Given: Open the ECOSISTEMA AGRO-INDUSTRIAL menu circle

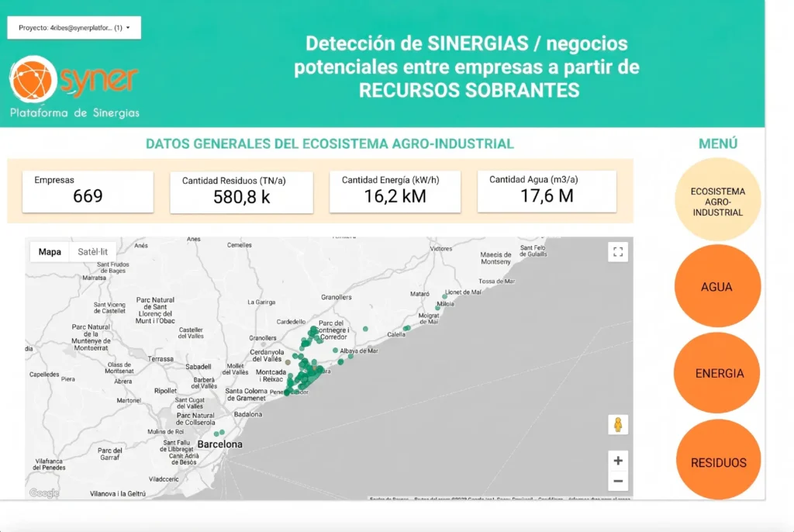Looking at the screenshot, I should click(x=717, y=199).
